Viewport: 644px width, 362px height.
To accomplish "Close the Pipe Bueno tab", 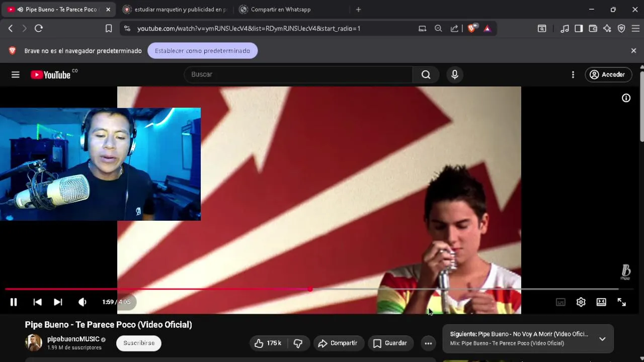I will pos(108,10).
